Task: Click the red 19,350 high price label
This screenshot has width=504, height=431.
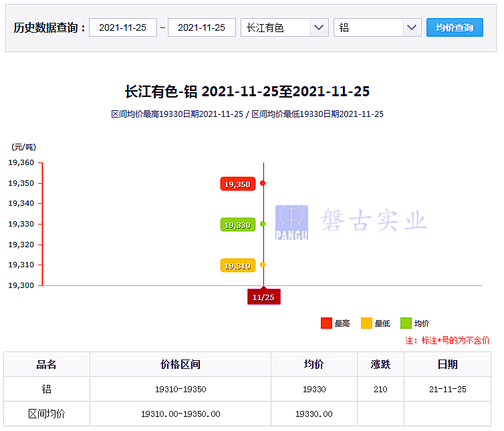Action: [237, 184]
